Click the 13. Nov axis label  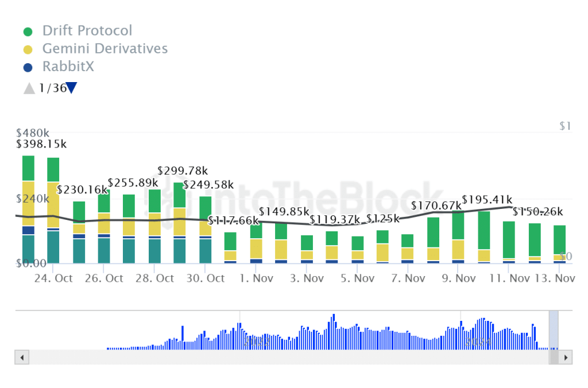pyautogui.click(x=555, y=278)
